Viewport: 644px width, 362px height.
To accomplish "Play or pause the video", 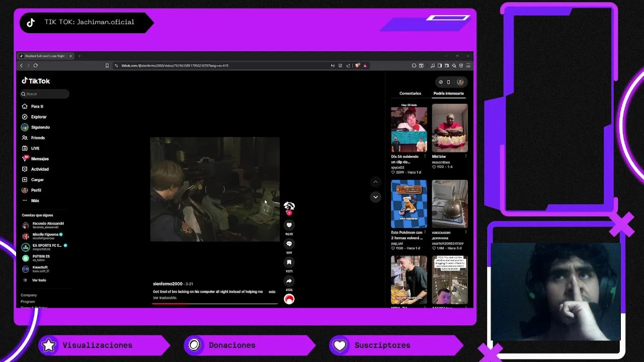I will pyautogui.click(x=215, y=190).
